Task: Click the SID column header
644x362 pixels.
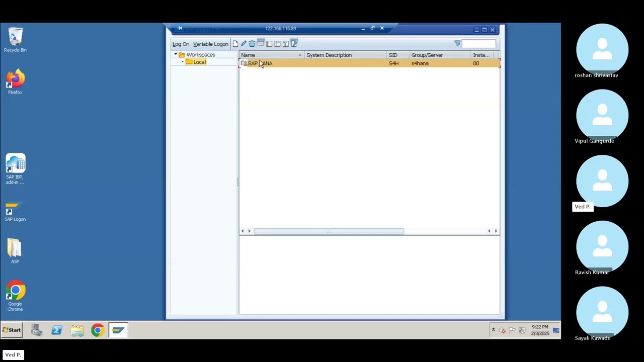Action: click(398, 55)
